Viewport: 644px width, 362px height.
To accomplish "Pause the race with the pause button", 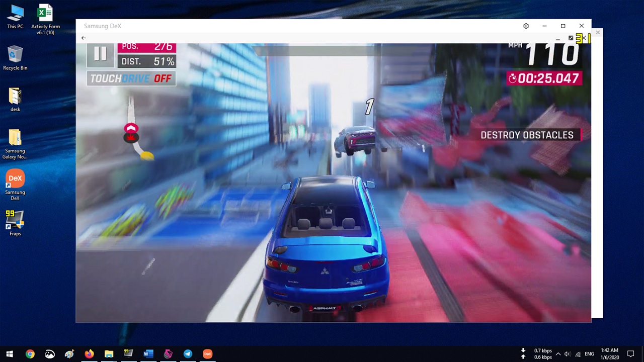I will [x=100, y=54].
